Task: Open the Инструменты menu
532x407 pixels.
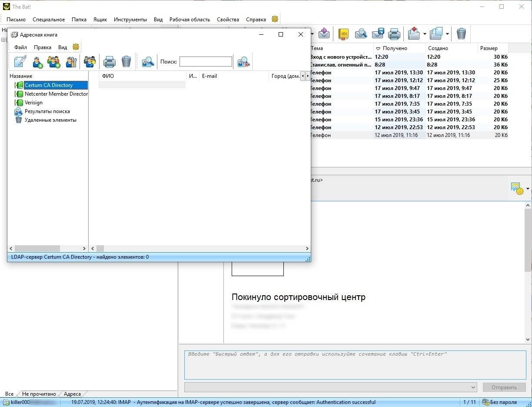Action: (x=130, y=19)
